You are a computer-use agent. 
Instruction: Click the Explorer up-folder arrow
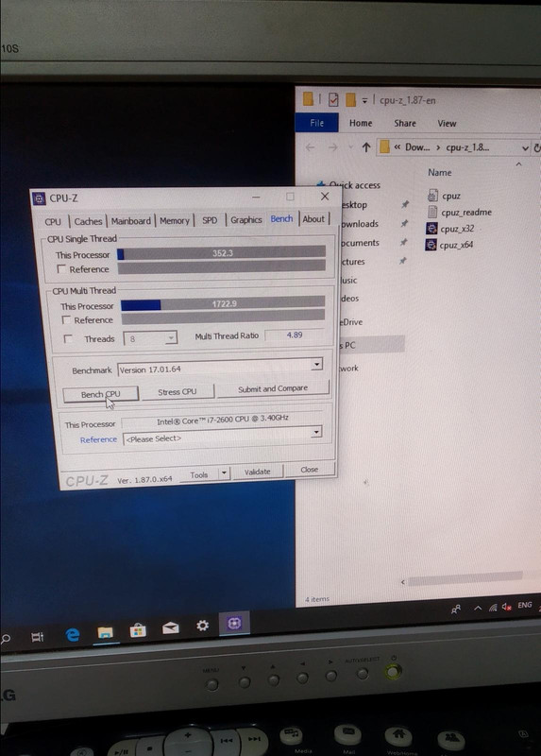pos(366,147)
